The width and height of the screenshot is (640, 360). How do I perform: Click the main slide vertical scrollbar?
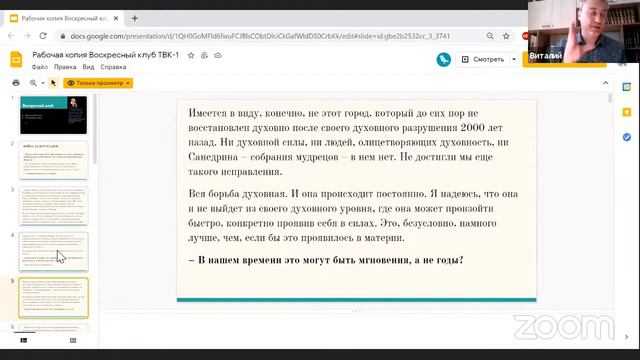pyautogui.click(x=610, y=98)
